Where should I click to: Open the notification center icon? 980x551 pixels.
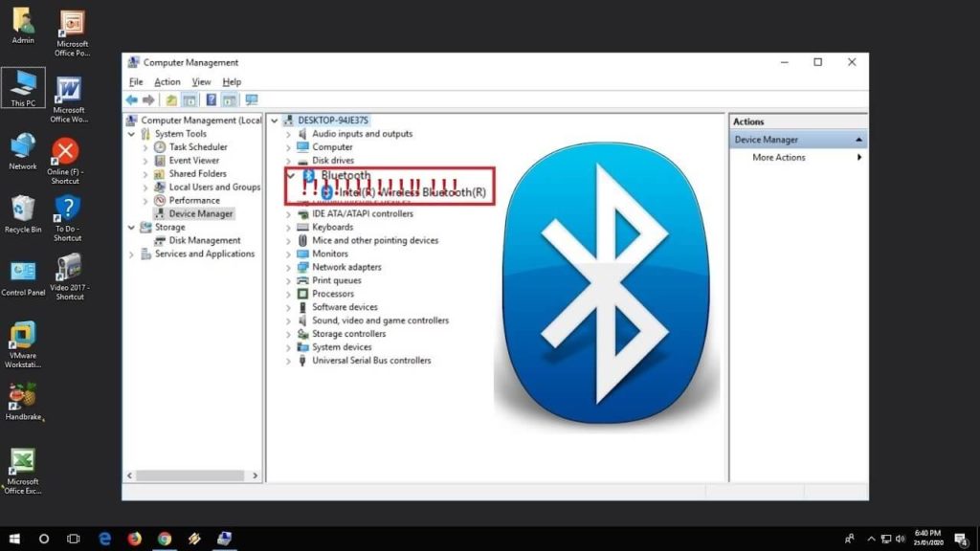click(961, 539)
